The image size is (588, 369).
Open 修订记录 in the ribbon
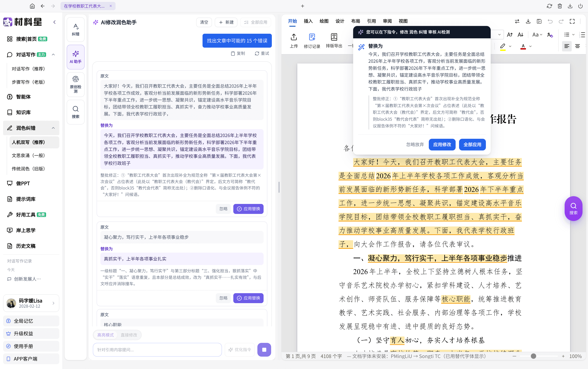coord(312,41)
